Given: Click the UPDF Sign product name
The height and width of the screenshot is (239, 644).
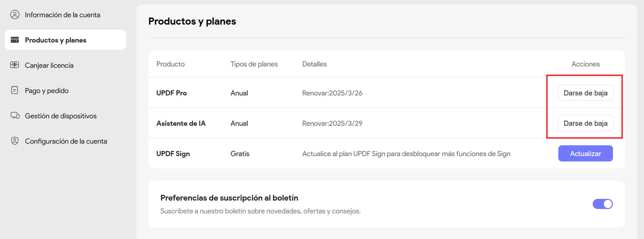Looking at the screenshot, I should coord(173,154).
